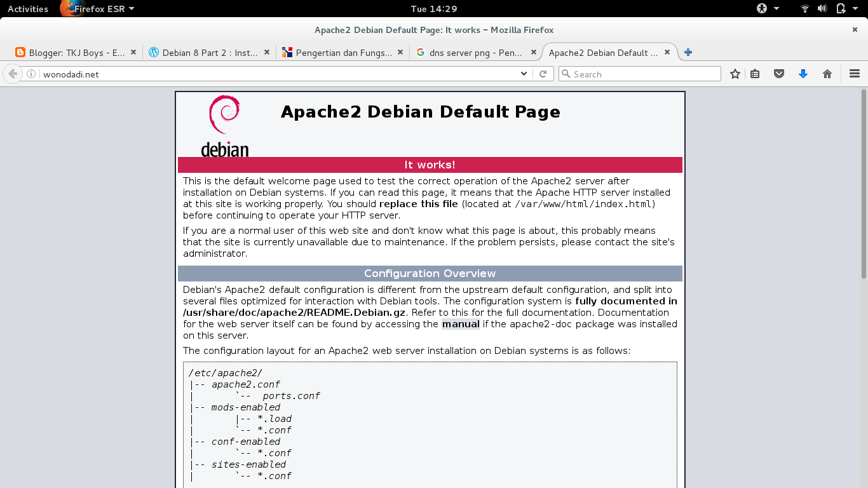Click the It works! banner
The image size is (868, 488).
430,165
